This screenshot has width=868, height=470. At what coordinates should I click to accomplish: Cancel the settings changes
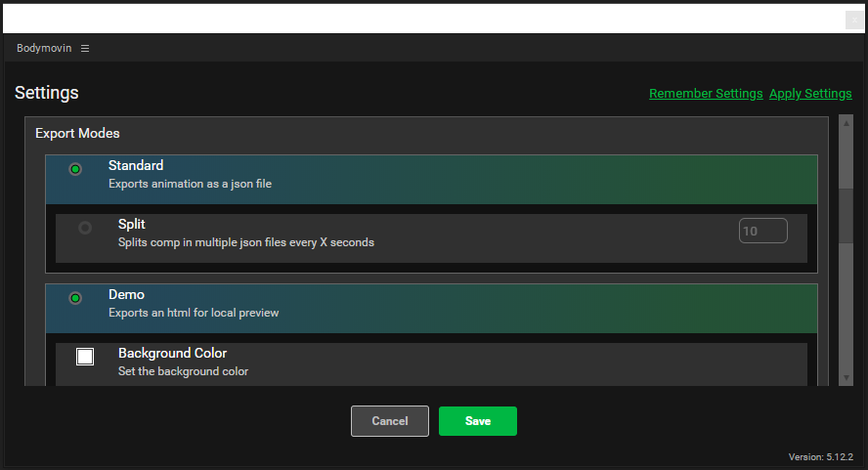389,421
